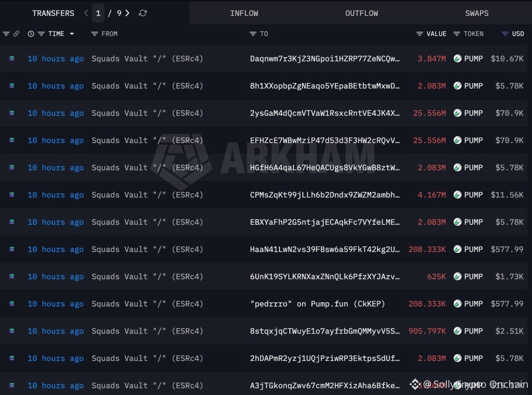This screenshot has height=395, width=532.
Task: Toggle the TIME sort direction arrow
Action: tap(72, 34)
